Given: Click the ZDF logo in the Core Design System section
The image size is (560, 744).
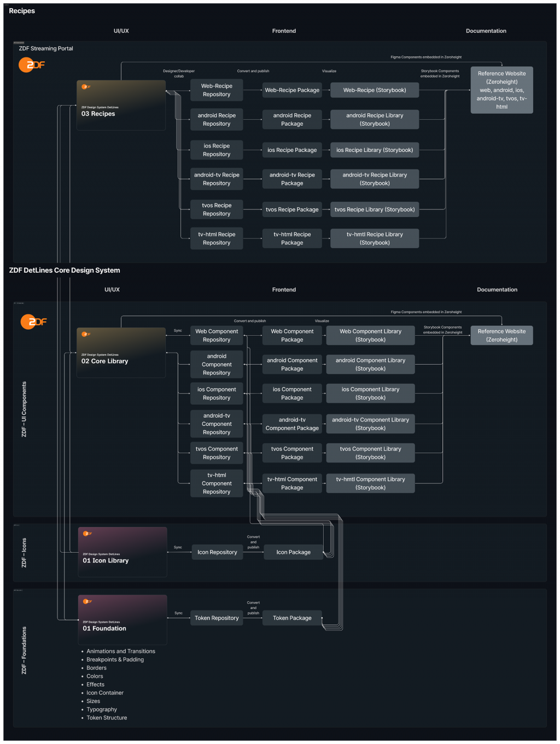Looking at the screenshot, I should click(x=33, y=322).
